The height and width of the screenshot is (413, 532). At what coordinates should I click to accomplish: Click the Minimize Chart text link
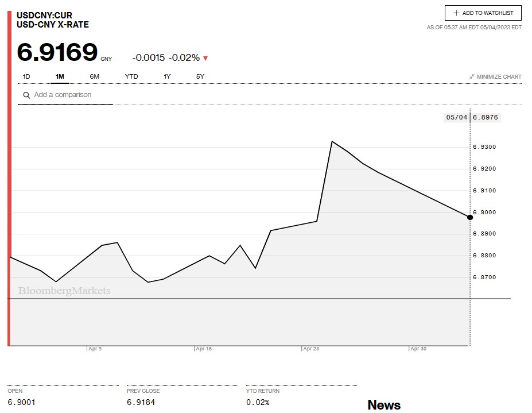pyautogui.click(x=499, y=77)
